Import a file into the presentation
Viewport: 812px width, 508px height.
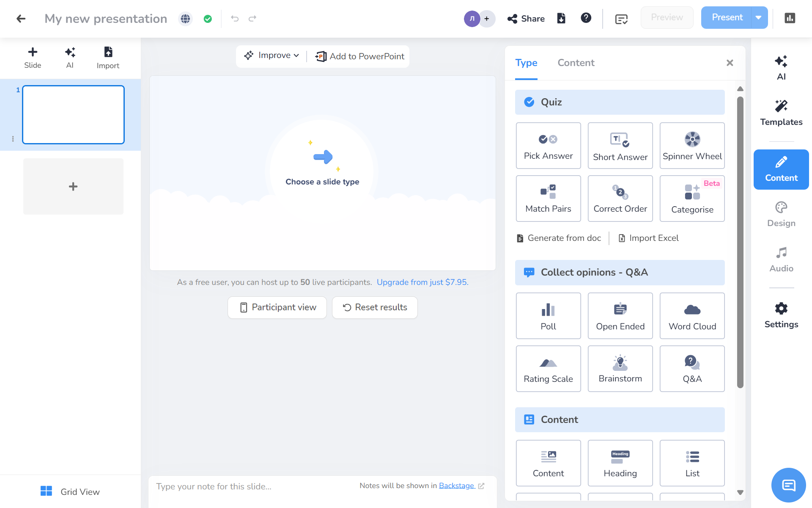click(108, 58)
